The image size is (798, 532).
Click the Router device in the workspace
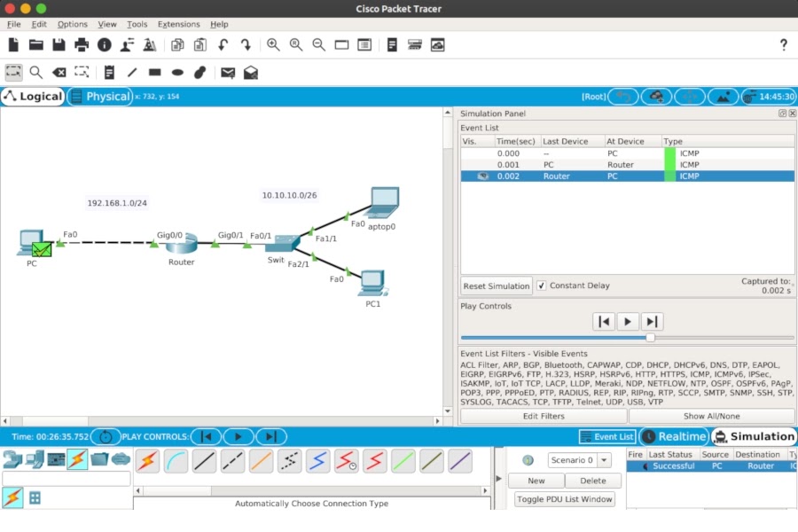tap(181, 243)
